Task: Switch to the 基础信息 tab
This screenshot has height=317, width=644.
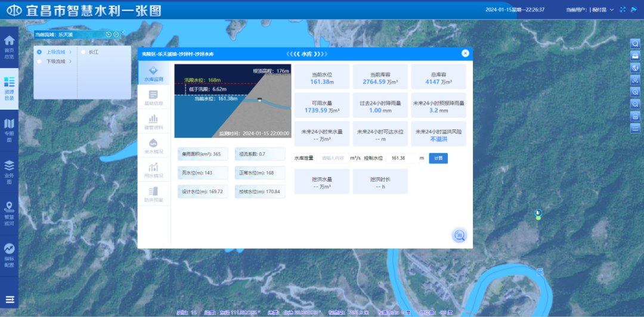Action: coord(153,98)
